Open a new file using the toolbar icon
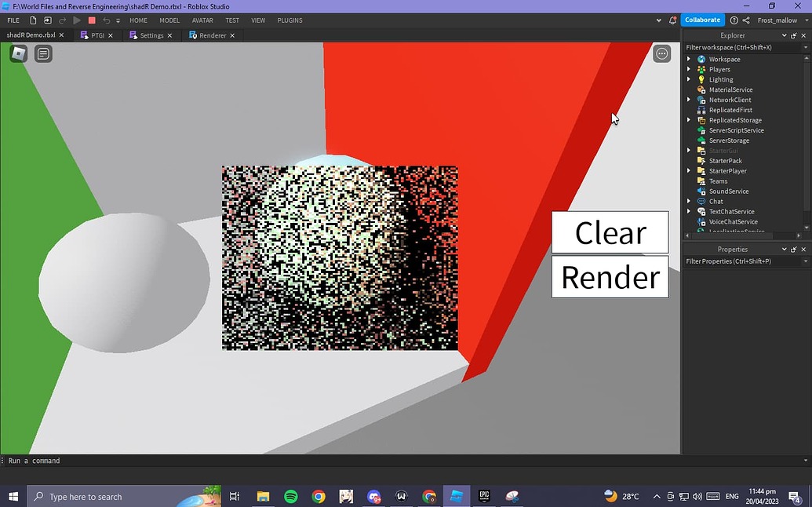The image size is (812, 507). [33, 20]
